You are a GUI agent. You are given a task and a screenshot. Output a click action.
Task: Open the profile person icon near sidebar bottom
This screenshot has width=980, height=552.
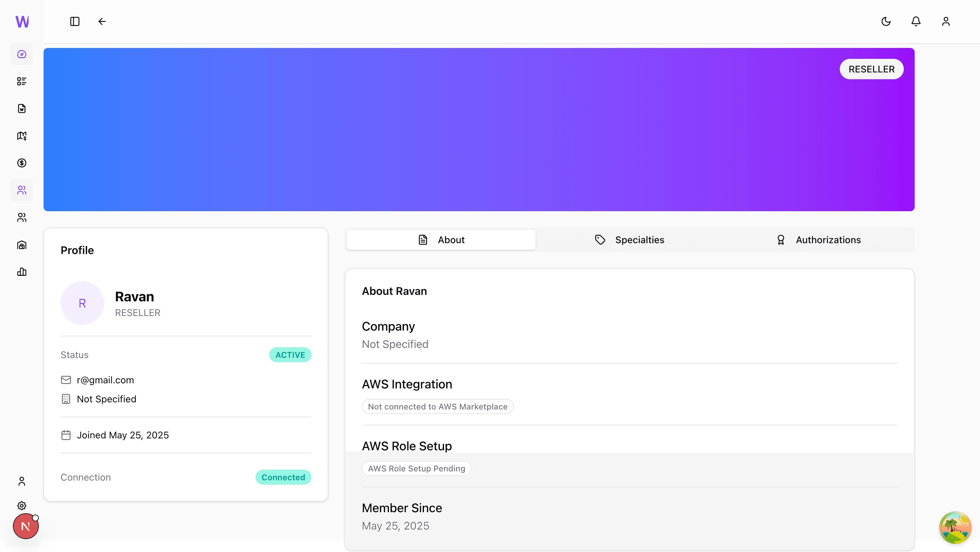tap(22, 481)
